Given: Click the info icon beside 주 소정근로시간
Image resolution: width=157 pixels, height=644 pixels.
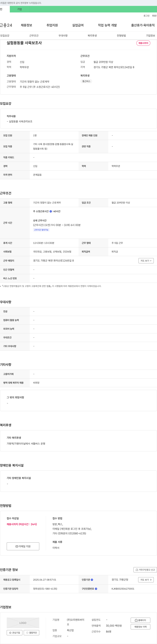Looking at the screenshot, I should click(x=51, y=212).
